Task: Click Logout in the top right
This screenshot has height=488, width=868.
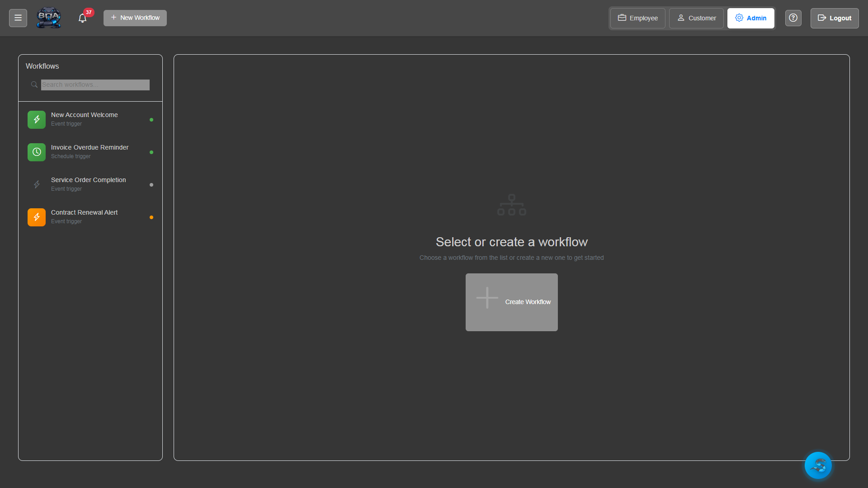Action: 834,18
